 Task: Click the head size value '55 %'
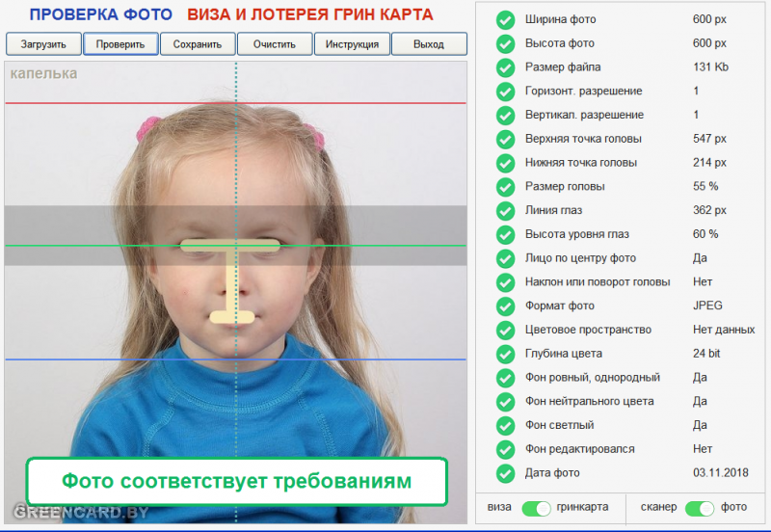705,186
